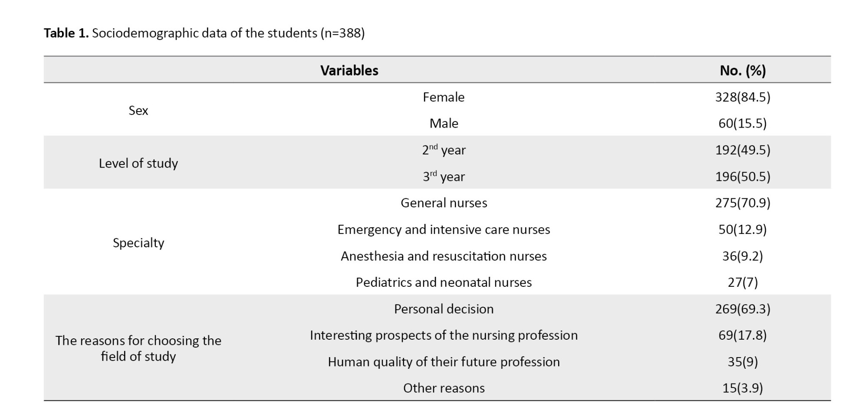Select Emergency and intensive care nurses text

pyautogui.click(x=444, y=229)
